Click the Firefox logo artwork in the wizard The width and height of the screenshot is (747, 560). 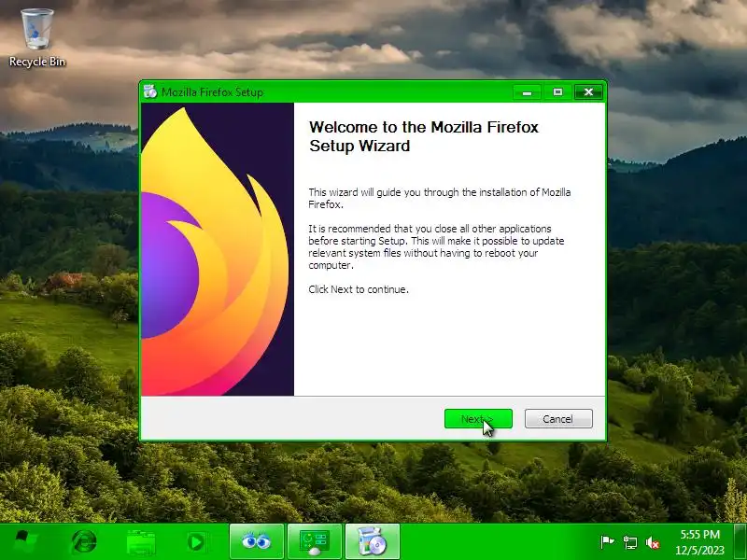[x=218, y=249]
